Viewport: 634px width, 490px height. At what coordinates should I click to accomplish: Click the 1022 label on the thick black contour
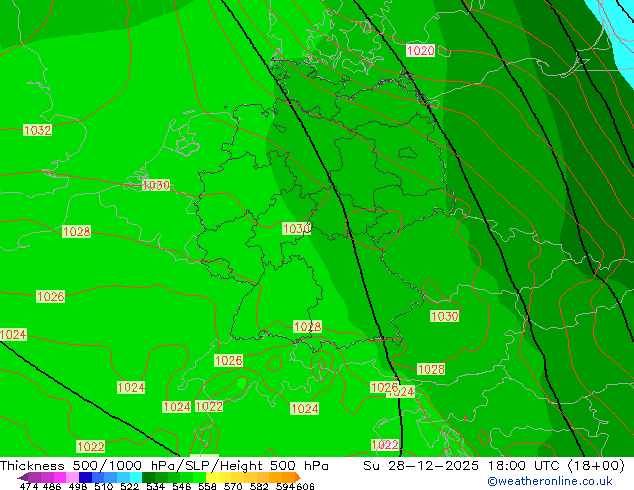tap(385, 445)
